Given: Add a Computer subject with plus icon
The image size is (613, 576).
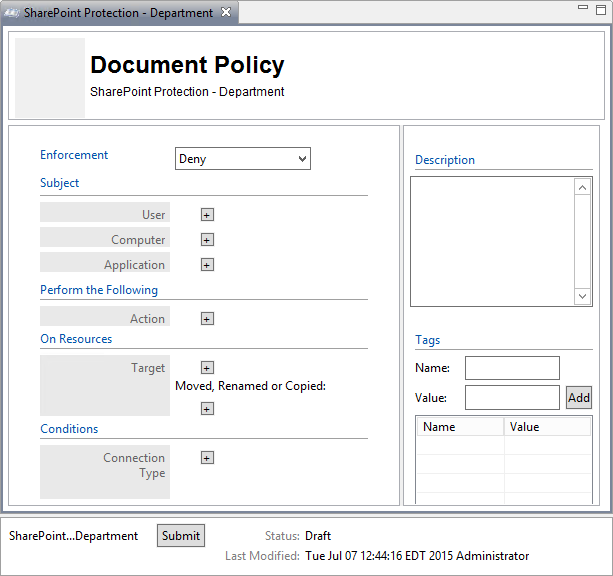Looking at the screenshot, I should click(207, 240).
